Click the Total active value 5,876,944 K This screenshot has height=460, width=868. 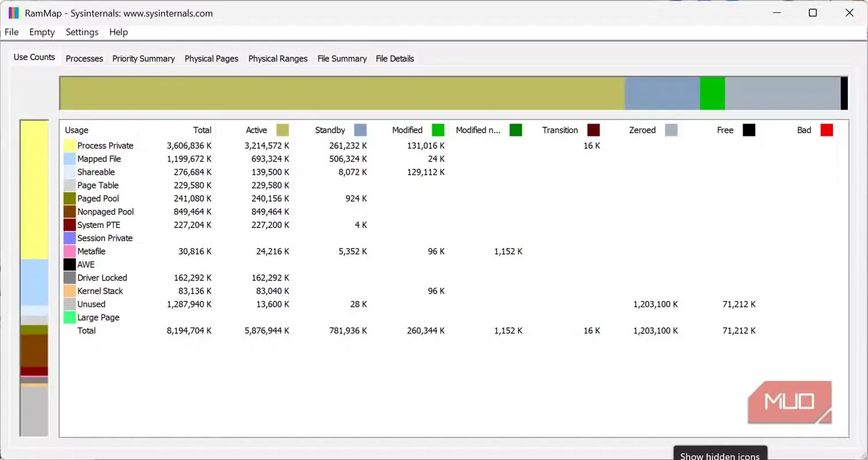[x=267, y=331]
